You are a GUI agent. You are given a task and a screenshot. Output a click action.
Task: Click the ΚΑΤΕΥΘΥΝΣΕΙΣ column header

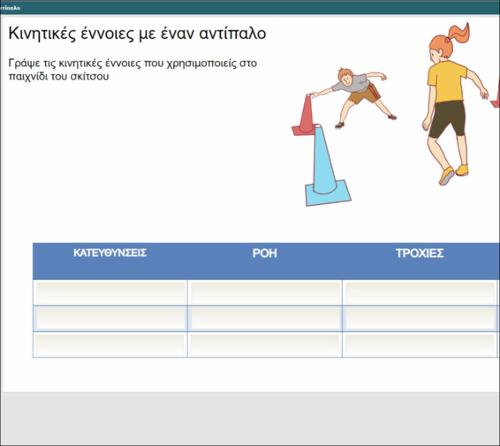coord(110,253)
